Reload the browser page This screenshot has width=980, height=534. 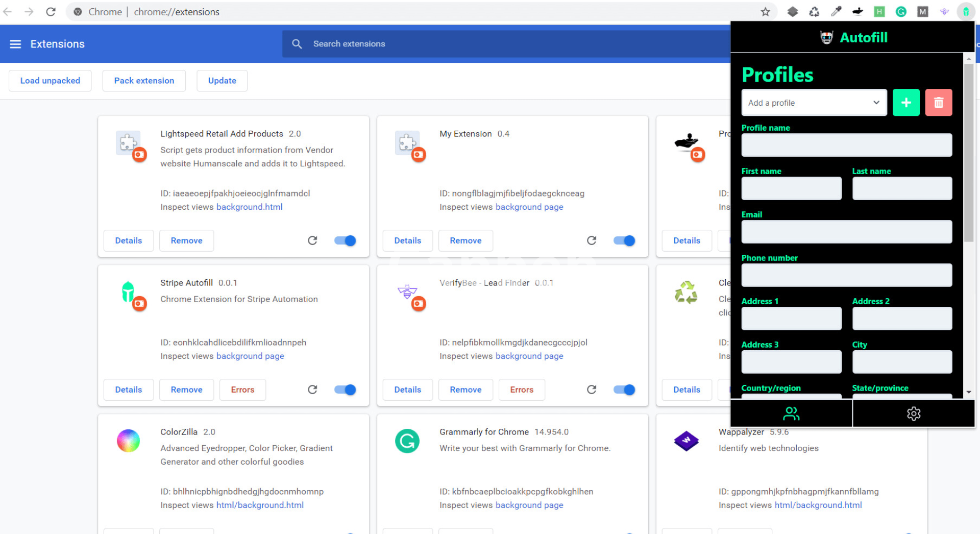(x=51, y=12)
